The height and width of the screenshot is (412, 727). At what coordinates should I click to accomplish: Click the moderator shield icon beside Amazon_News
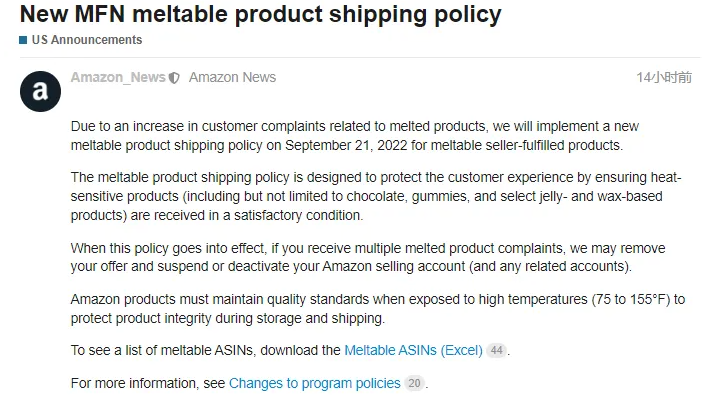174,78
